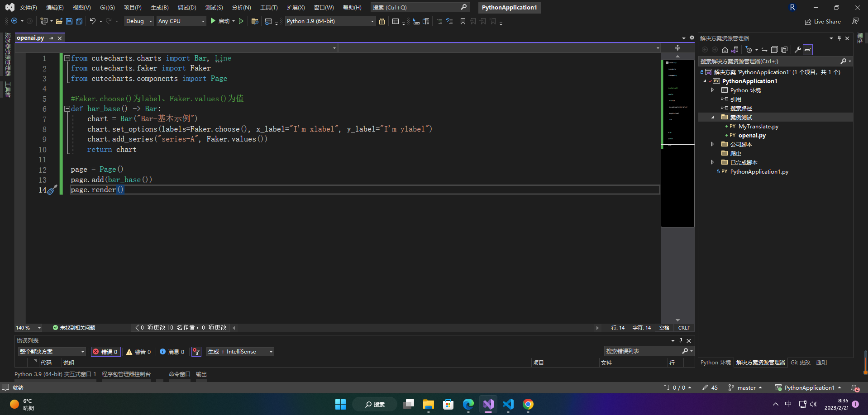Open the editor settings gear above the code
Screen dimensions: 868x415
[x=692, y=38]
